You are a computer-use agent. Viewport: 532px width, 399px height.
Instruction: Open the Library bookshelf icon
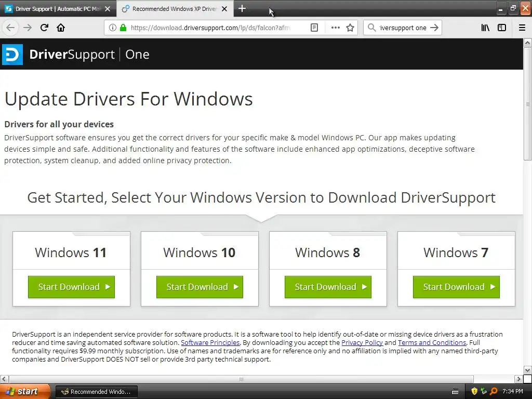point(485,28)
